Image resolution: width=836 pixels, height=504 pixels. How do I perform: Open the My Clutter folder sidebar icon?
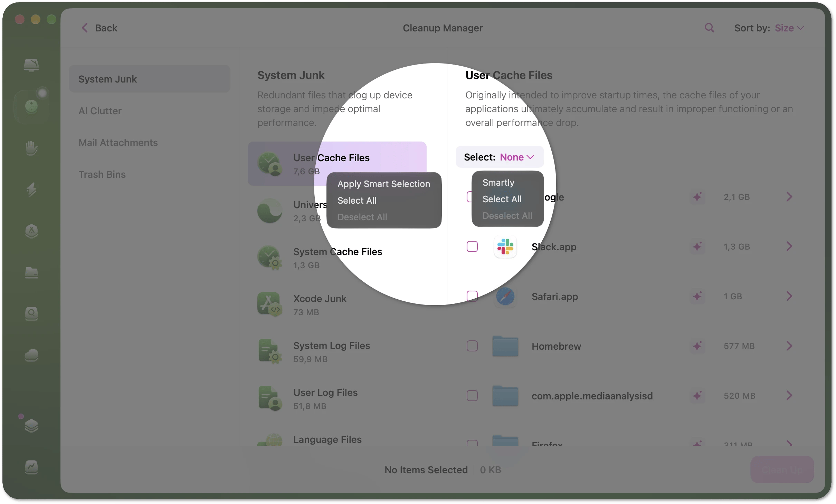pos(31,272)
